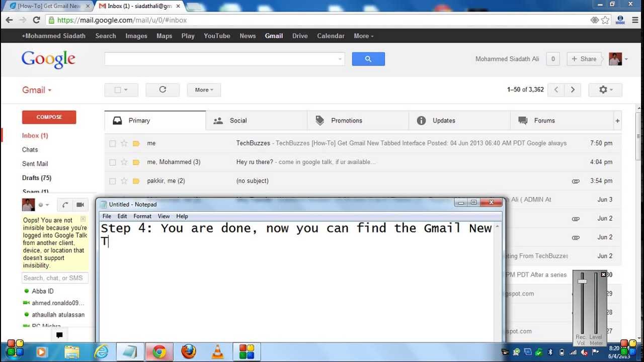644x362 pixels.
Task: Click YouTube in the Google bar
Action: (217, 36)
